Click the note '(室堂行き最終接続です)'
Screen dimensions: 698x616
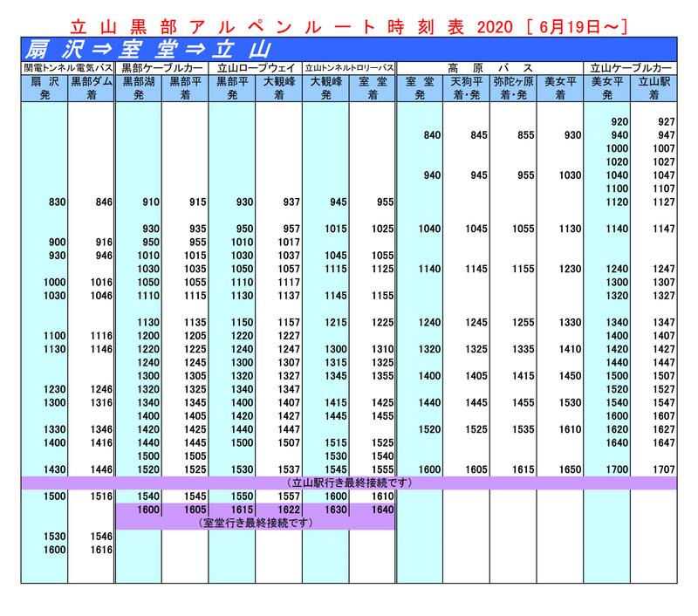pyautogui.click(x=255, y=523)
